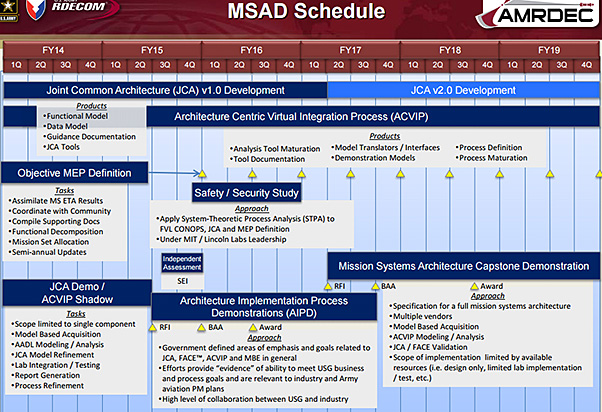Select the Tool Documentation bullet

(x=267, y=159)
